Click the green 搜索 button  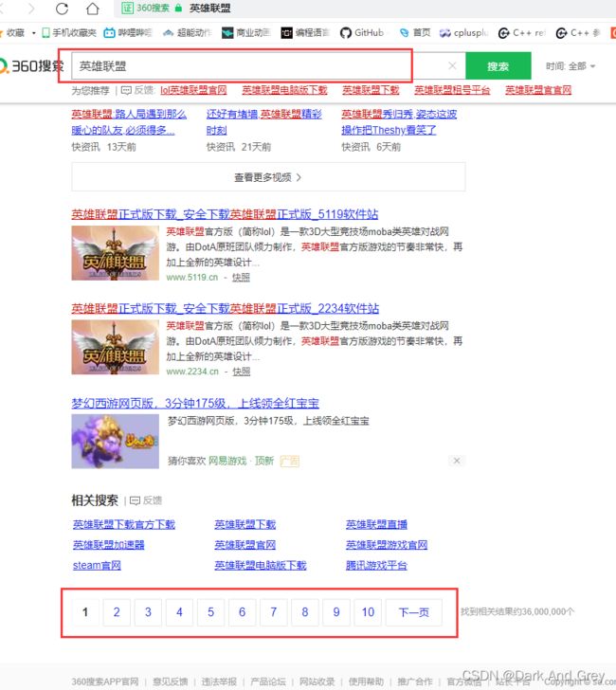point(498,66)
